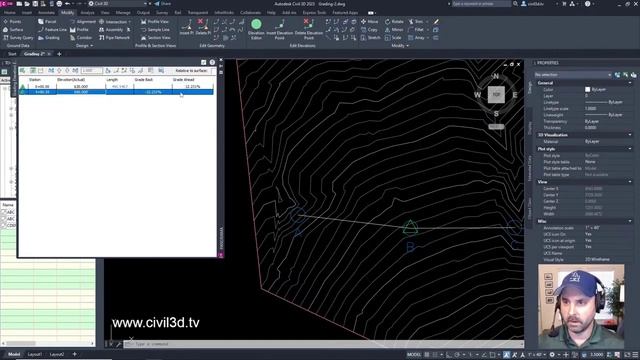Switch to the Manage ribbon tab

point(123,13)
